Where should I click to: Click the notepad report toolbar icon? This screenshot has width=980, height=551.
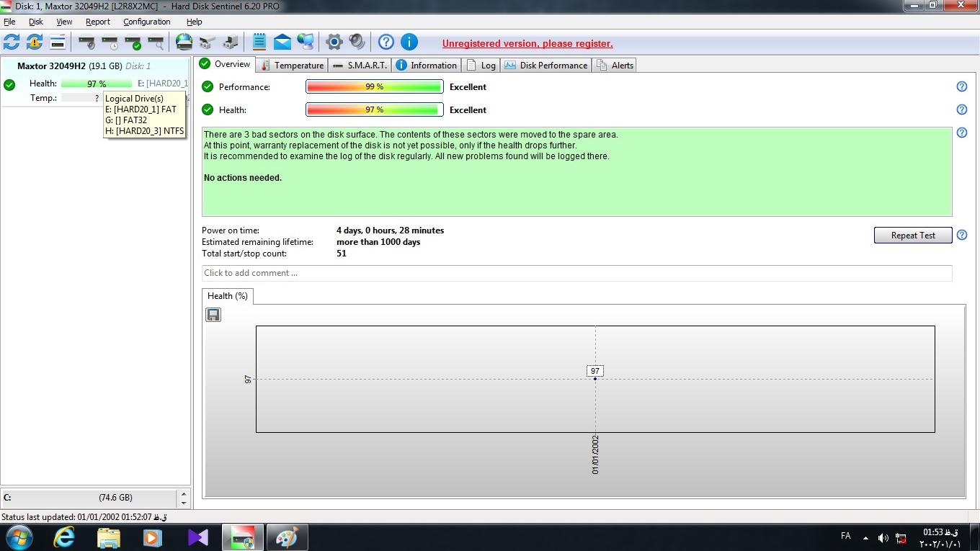tap(259, 42)
